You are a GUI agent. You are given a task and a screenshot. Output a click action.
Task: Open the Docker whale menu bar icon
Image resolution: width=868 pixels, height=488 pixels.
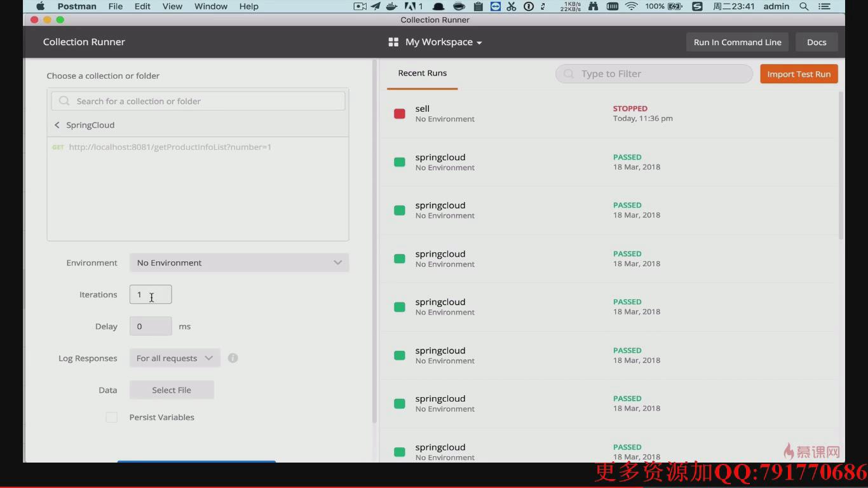click(391, 6)
